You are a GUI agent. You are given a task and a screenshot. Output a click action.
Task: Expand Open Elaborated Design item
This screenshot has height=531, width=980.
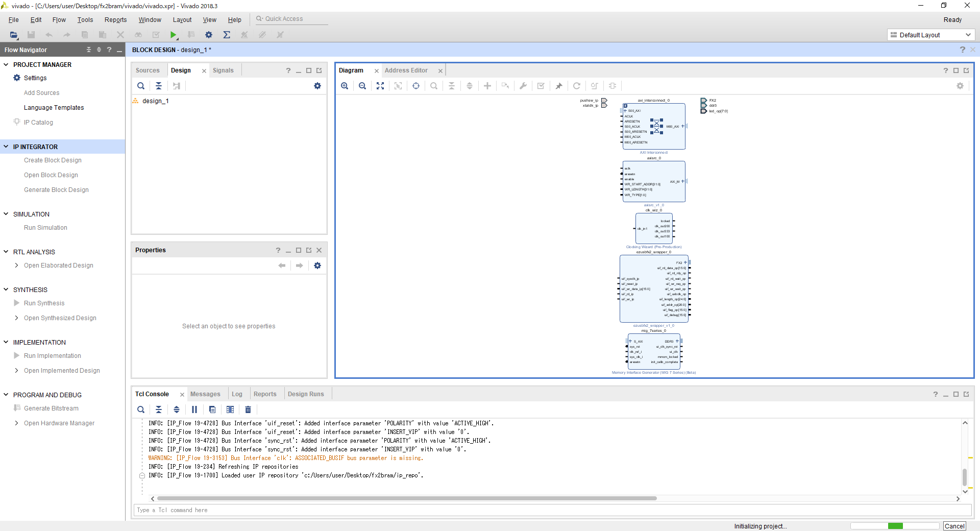pos(16,265)
